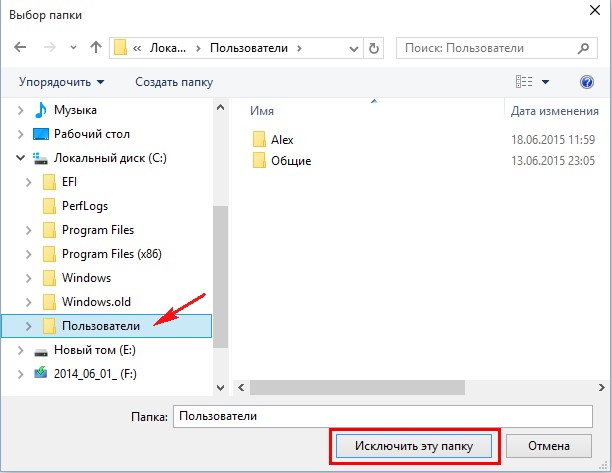
Task: Select Program Files folder in tree
Action: 98,230
